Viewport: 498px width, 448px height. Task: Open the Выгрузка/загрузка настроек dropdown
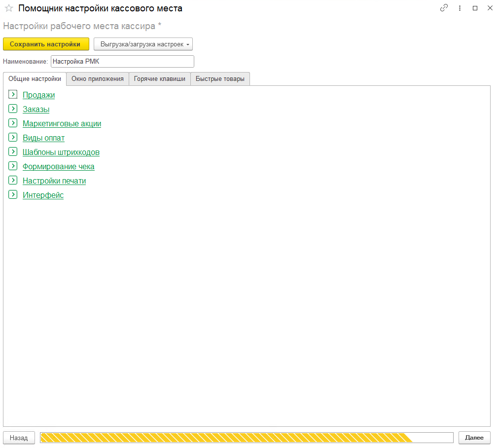pyautogui.click(x=143, y=44)
